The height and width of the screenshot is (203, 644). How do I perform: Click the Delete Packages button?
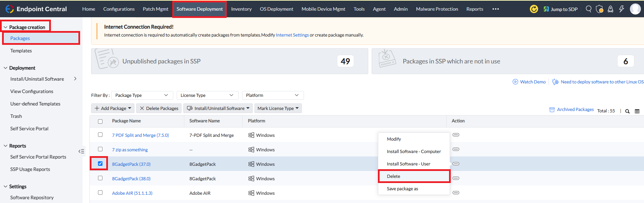[x=159, y=108]
